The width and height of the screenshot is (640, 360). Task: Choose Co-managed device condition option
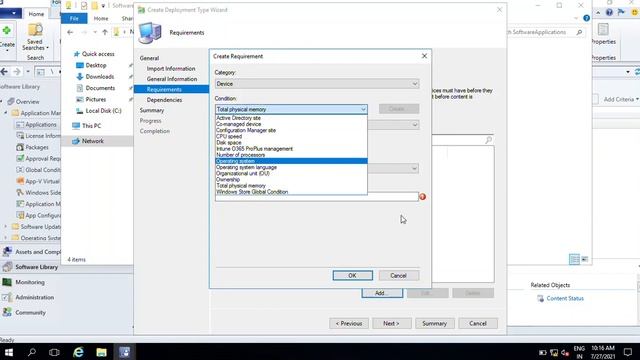[238, 124]
